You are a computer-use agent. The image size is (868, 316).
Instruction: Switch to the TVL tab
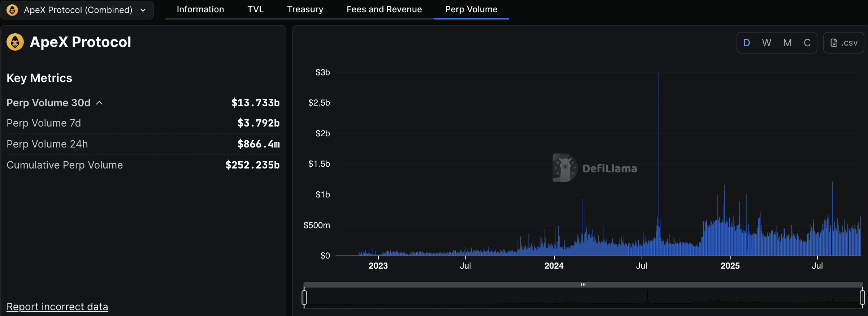(256, 9)
